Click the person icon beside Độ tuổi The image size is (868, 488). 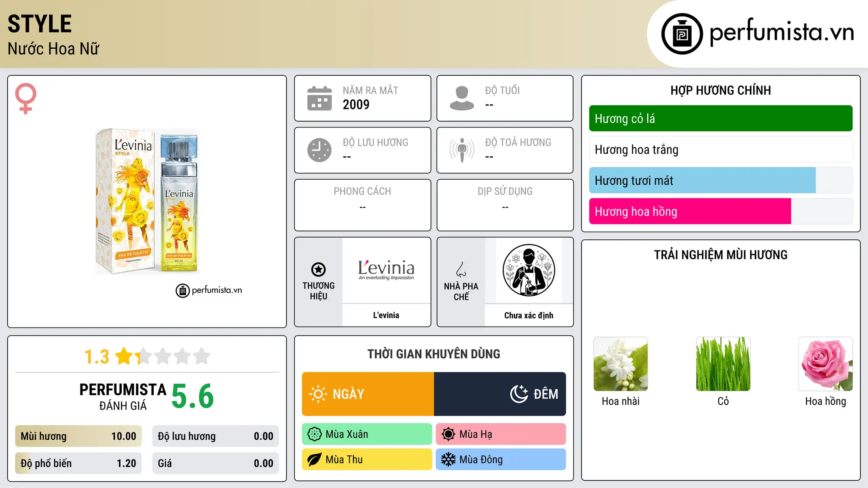click(462, 98)
